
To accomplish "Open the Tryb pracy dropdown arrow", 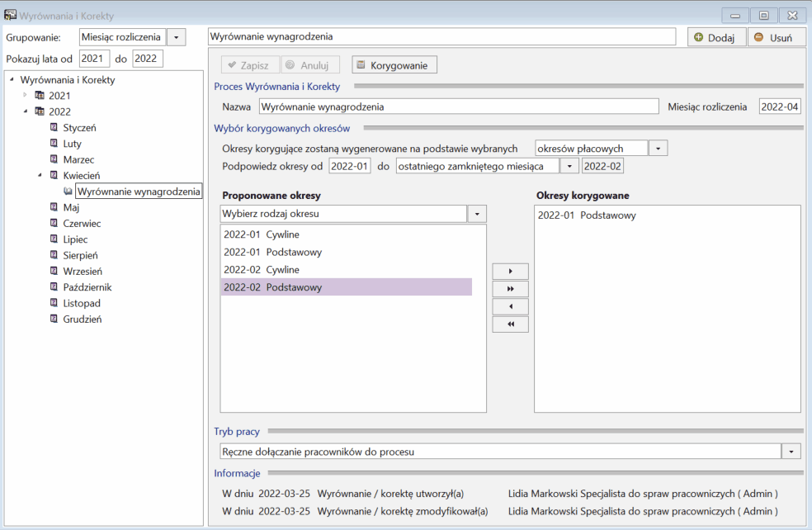I will click(x=791, y=452).
